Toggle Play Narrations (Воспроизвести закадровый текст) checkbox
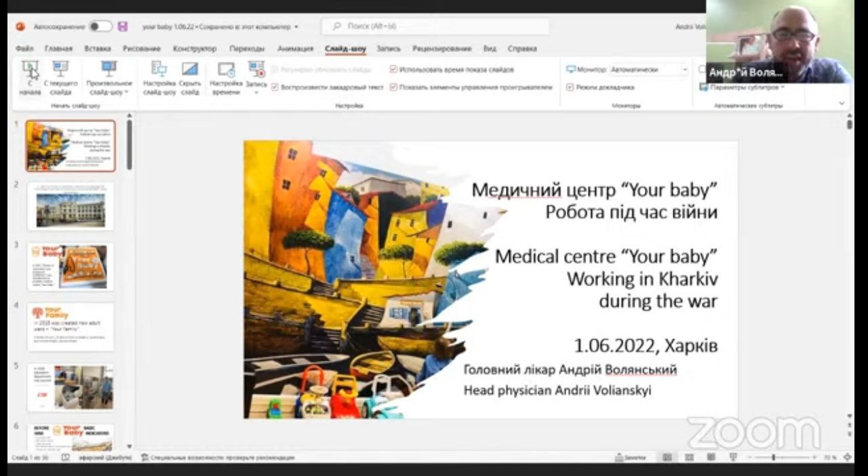 click(275, 87)
